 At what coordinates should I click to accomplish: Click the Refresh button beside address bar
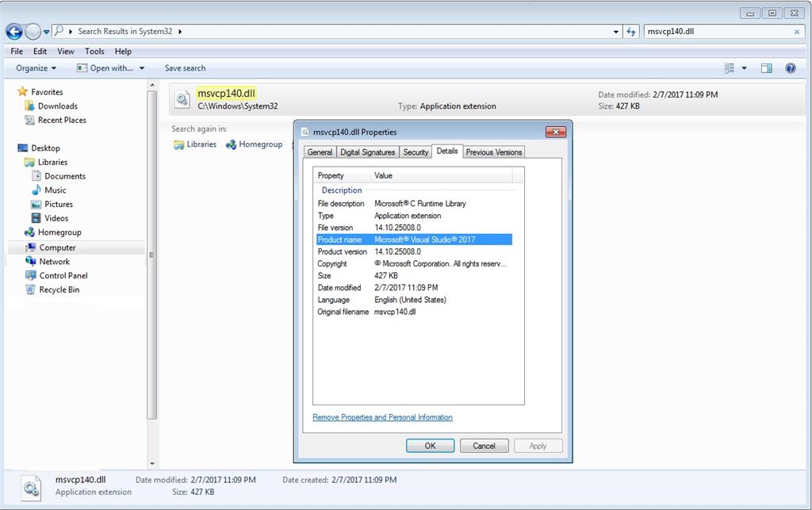click(x=630, y=32)
